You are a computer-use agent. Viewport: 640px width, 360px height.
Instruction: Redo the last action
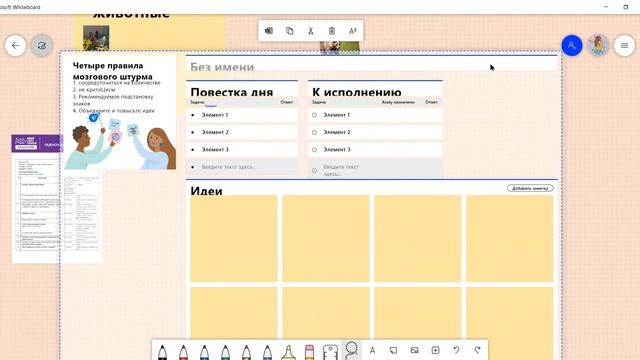[x=477, y=350]
